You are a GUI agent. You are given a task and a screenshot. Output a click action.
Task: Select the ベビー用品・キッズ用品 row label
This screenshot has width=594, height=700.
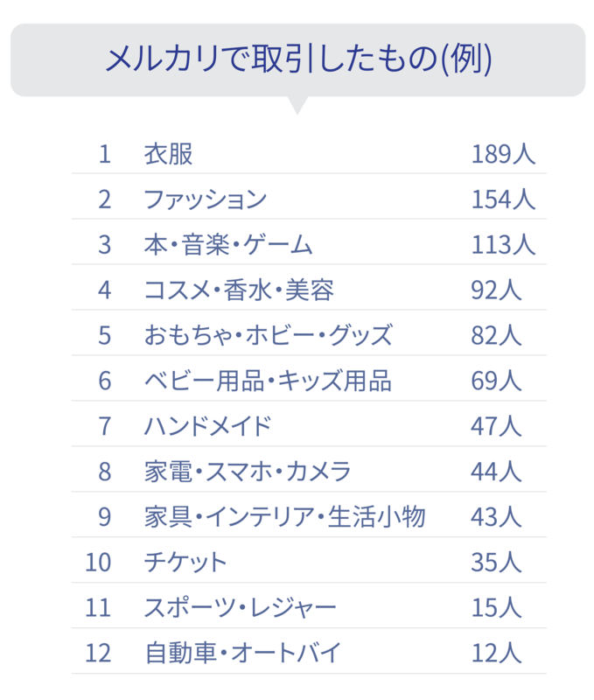[x=268, y=381]
